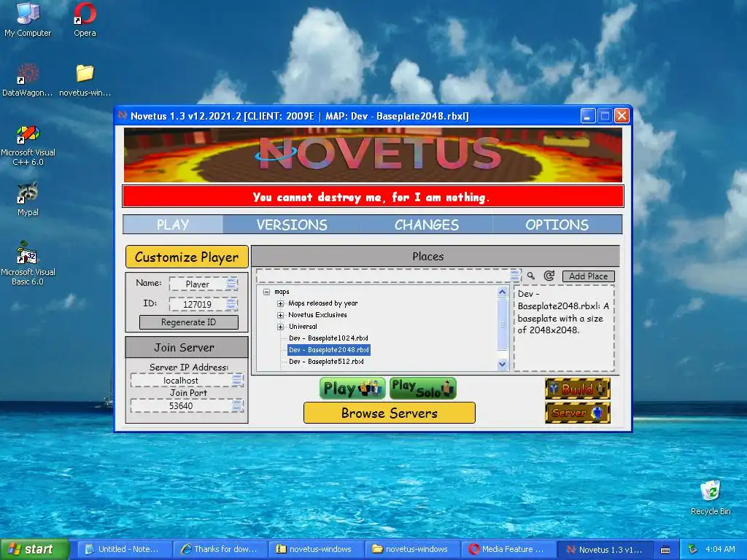This screenshot has width=747, height=560.
Task: Click the system tray icon near clock
Action: click(692, 550)
